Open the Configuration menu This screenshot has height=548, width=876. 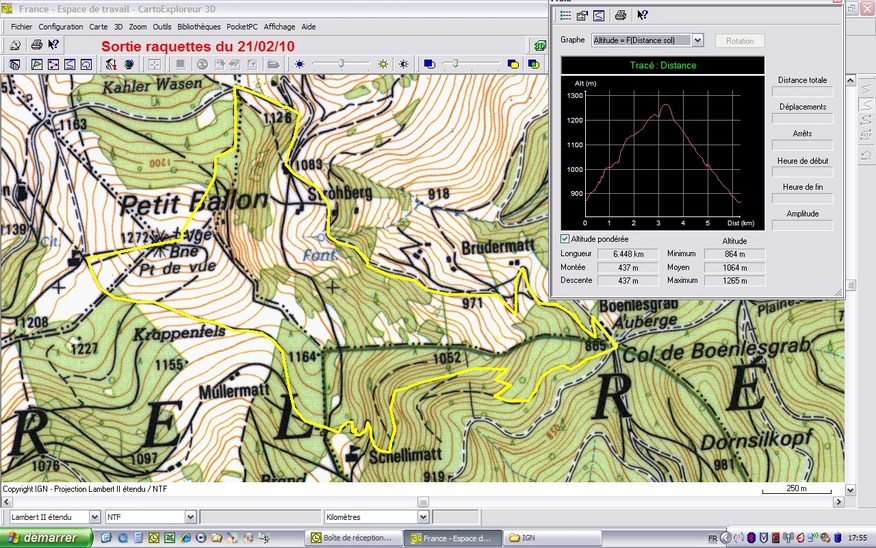pos(60,26)
